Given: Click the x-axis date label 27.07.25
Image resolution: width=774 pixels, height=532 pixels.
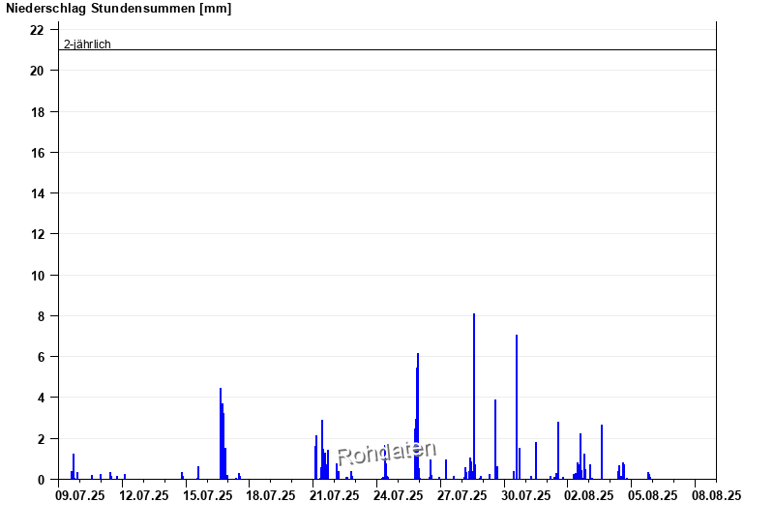Looking at the screenshot, I should pyautogui.click(x=462, y=495).
